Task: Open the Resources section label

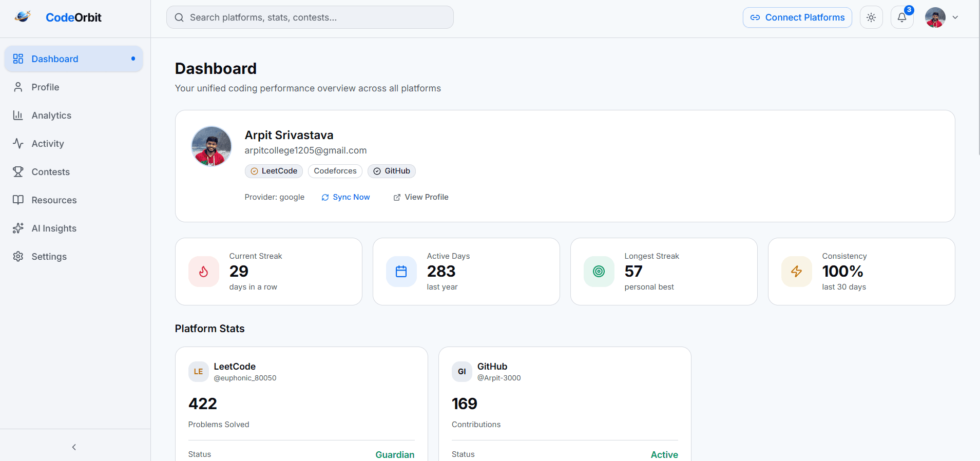Action: coord(54,200)
